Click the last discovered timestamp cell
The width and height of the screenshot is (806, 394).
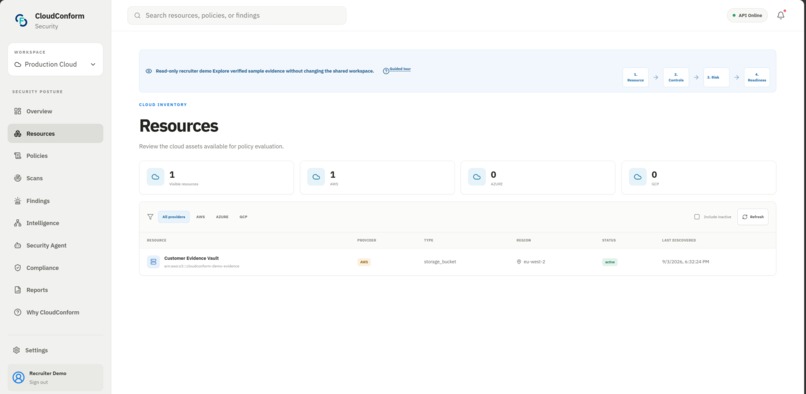686,262
